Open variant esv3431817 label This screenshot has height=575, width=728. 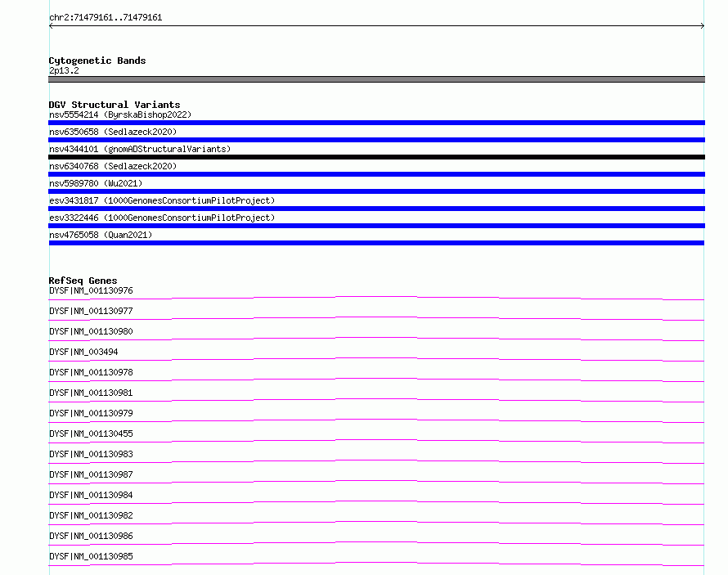(x=162, y=200)
